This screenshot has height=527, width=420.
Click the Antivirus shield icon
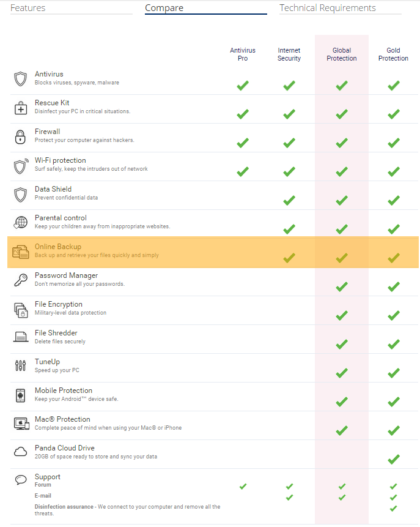click(x=20, y=79)
